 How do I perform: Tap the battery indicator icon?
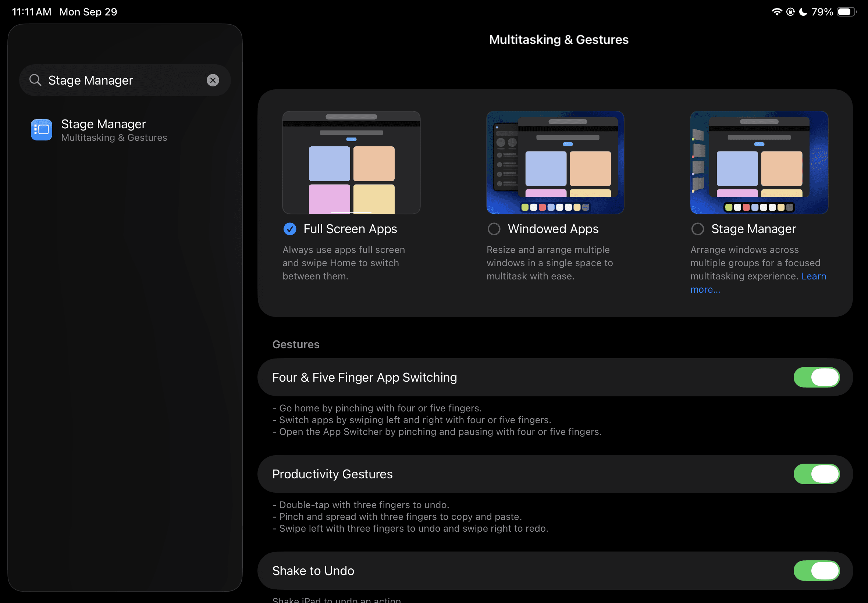point(846,12)
